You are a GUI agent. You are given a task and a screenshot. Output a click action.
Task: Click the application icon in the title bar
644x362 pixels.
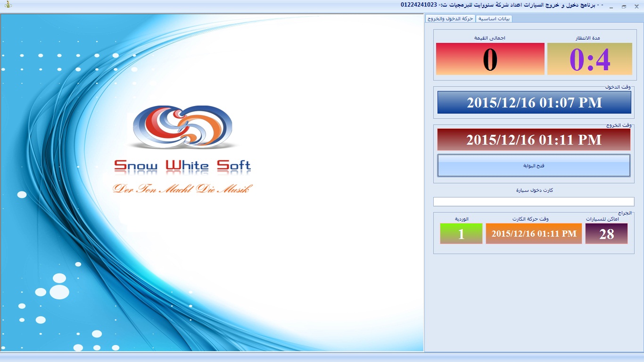(x=7, y=5)
